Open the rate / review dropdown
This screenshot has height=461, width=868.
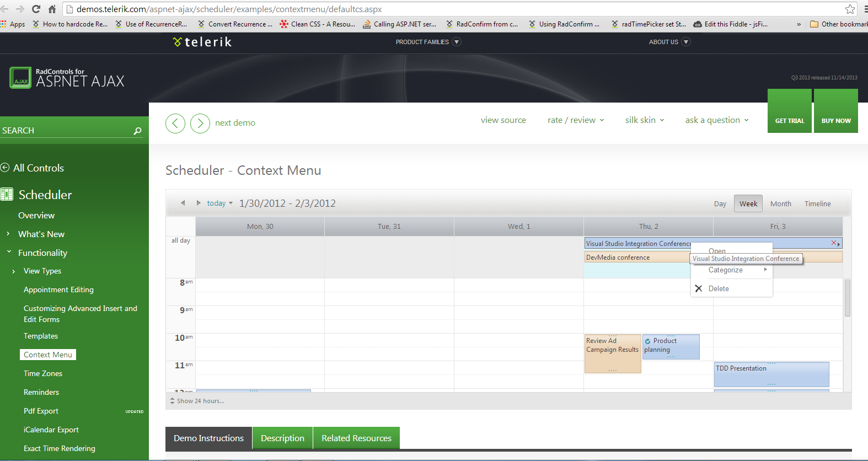click(576, 120)
